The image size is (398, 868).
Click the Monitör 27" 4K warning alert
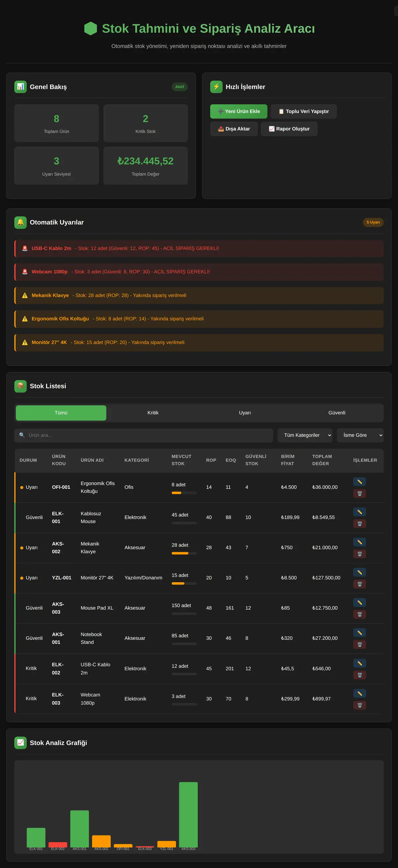(199, 342)
